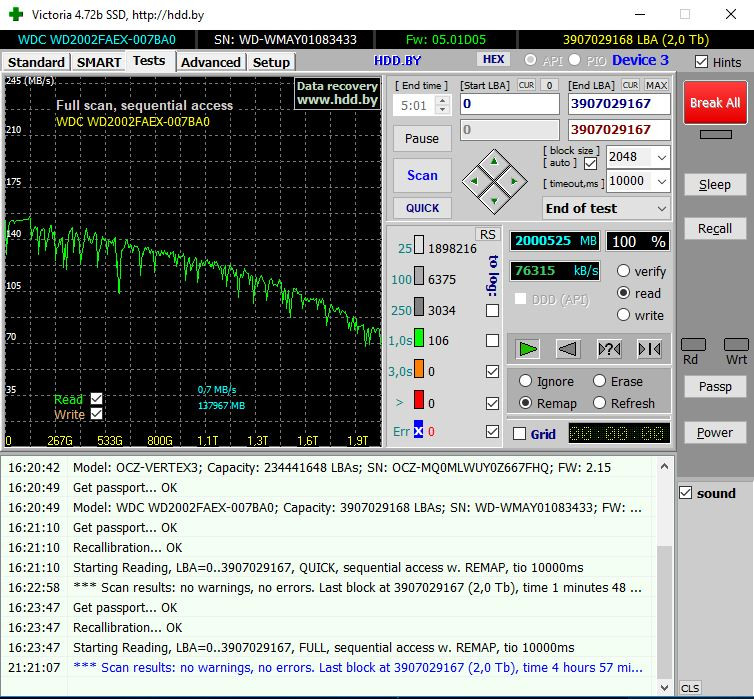Click the Start LBA input field
754x699 pixels.
coord(509,104)
